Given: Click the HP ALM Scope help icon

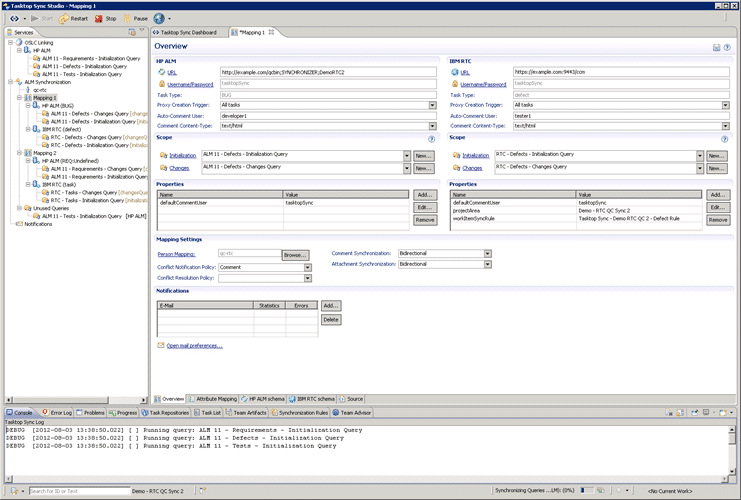Looking at the screenshot, I should pyautogui.click(x=431, y=139).
